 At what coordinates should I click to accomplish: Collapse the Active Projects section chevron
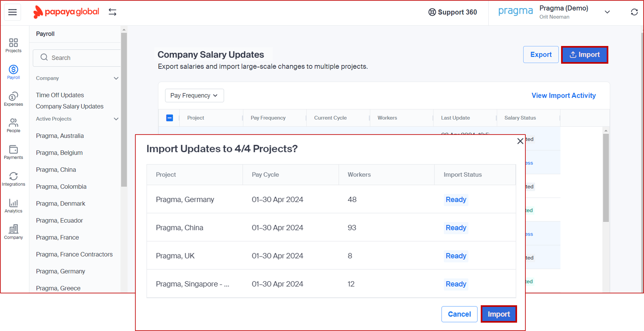click(x=116, y=119)
